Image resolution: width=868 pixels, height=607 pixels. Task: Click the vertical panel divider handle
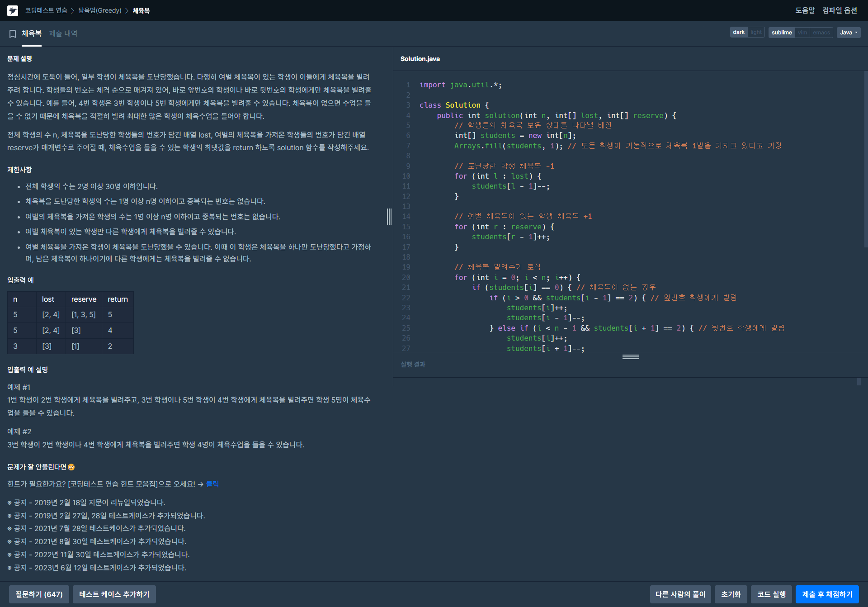389,217
